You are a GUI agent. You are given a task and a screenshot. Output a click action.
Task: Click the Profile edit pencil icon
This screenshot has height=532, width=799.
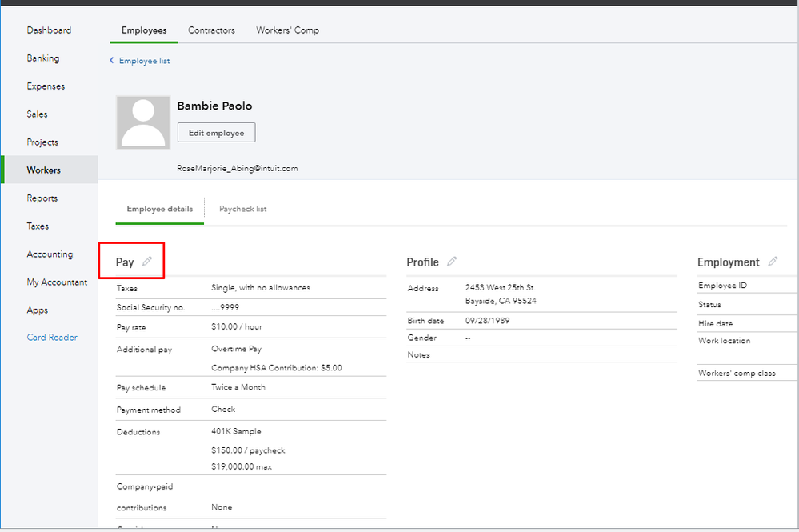click(x=452, y=262)
